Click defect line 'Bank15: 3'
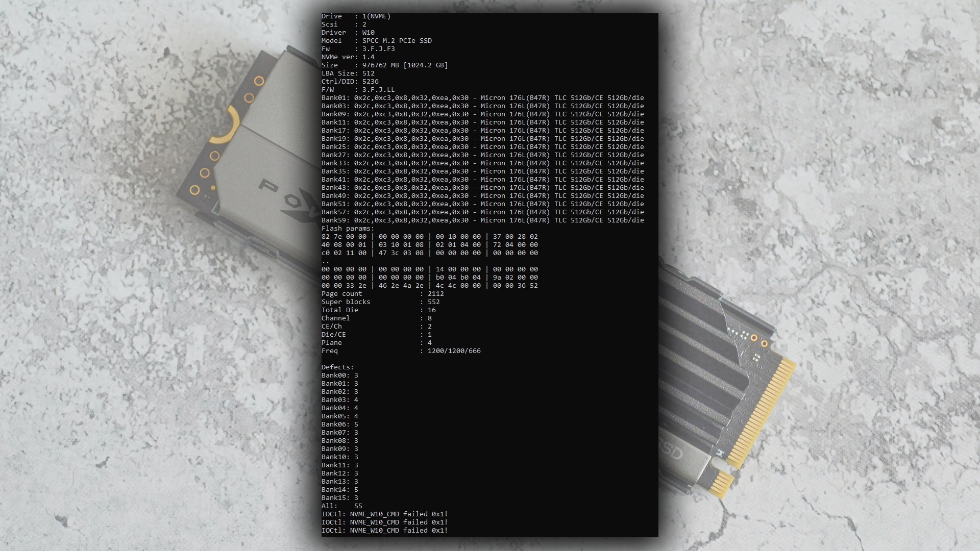980x551 pixels. [340, 498]
